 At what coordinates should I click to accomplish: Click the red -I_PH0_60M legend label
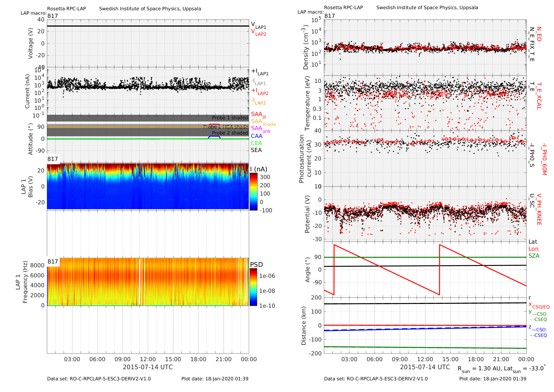tap(544, 159)
